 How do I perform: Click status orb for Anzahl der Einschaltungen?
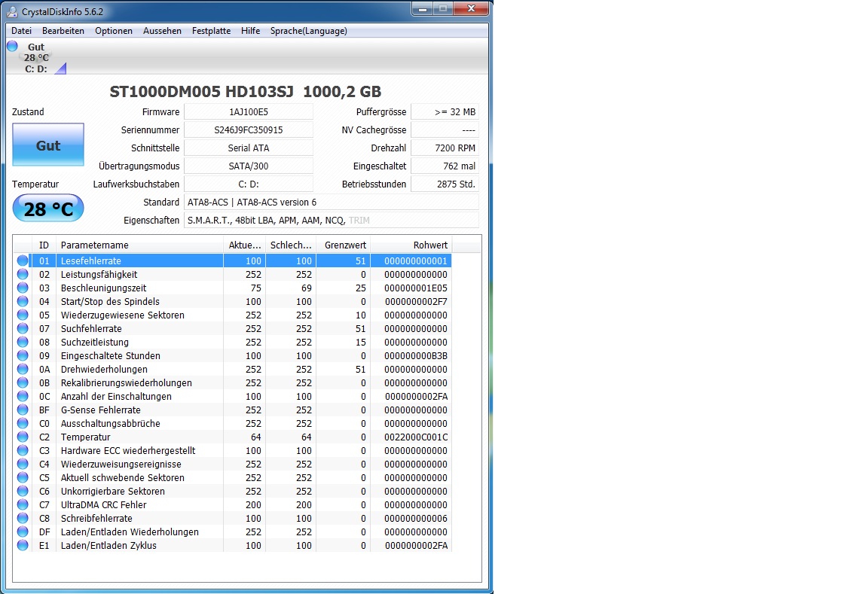23,396
